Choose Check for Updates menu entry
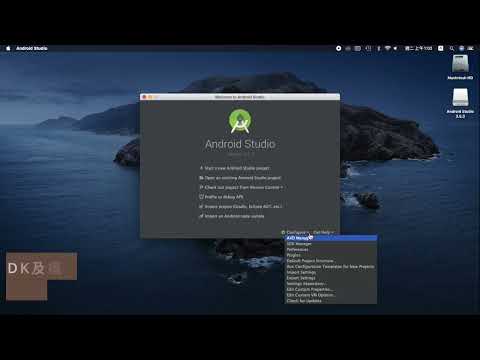 pyautogui.click(x=331, y=301)
